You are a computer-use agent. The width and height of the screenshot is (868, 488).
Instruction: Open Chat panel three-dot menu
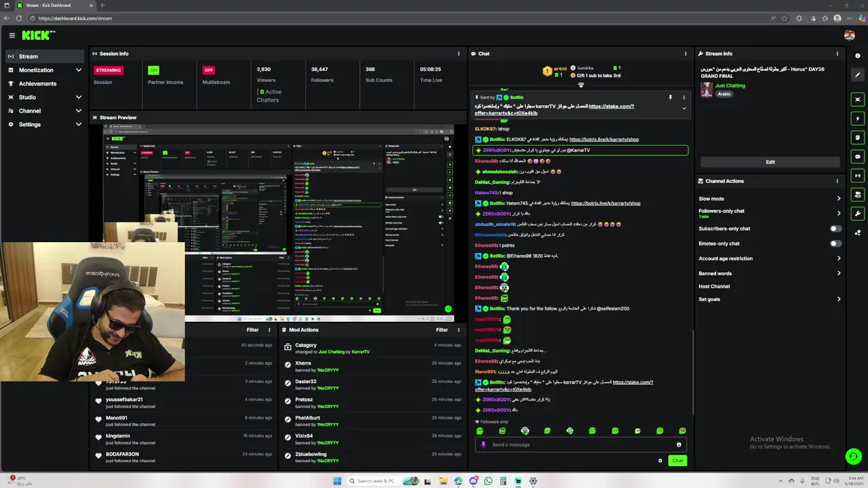pyautogui.click(x=686, y=54)
